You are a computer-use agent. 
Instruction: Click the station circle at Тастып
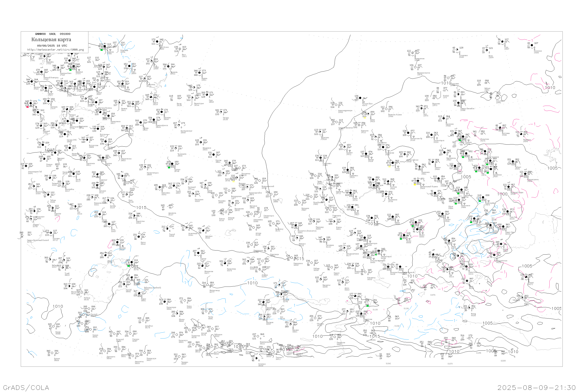coord(443,214)
